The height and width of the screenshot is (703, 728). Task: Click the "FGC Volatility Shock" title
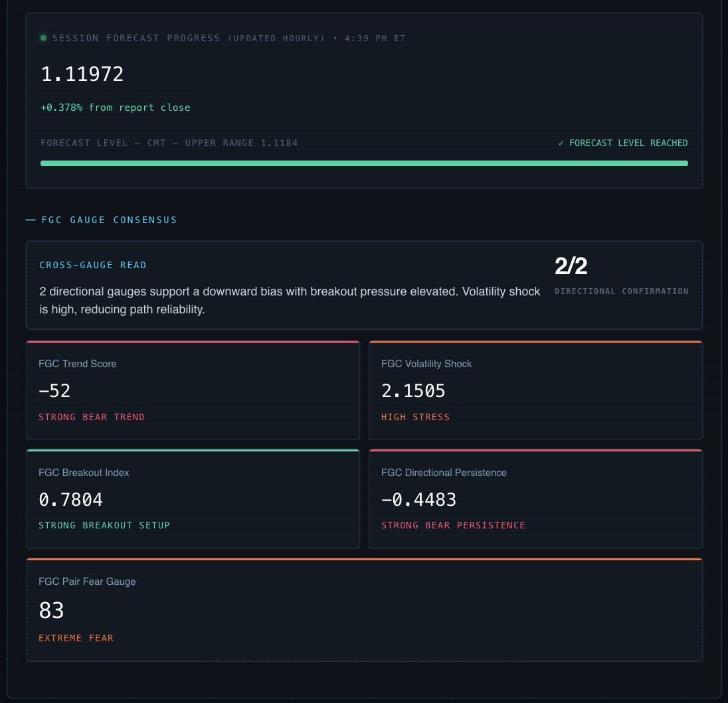426,364
